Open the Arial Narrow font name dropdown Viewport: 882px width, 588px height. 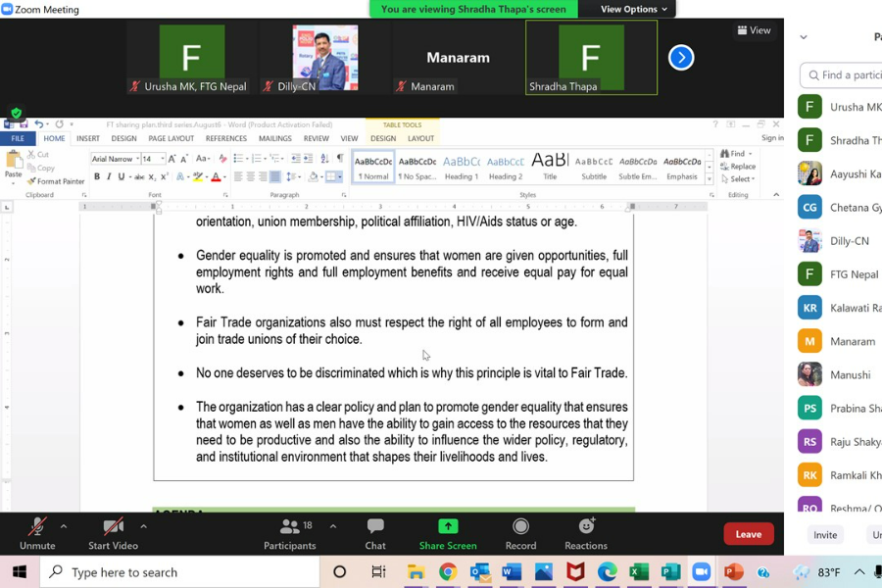coord(138,159)
